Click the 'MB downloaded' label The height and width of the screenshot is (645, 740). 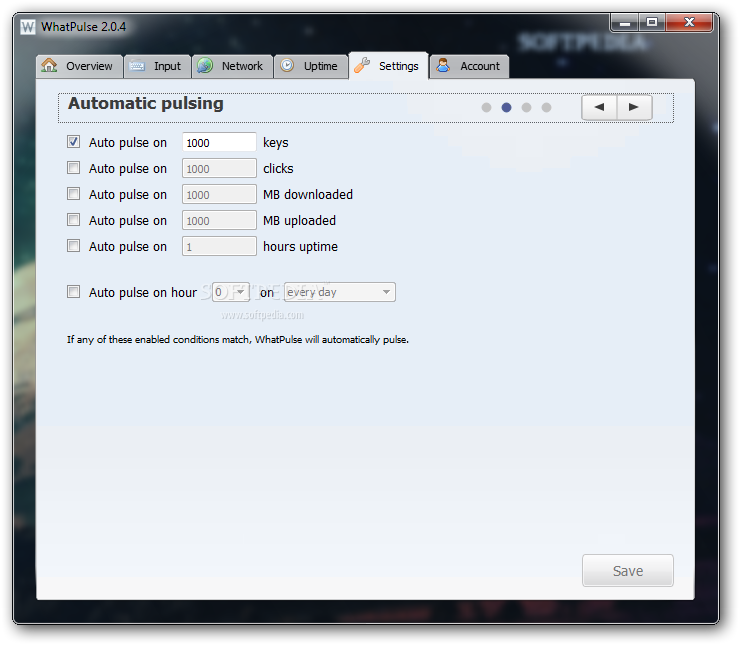(x=308, y=194)
